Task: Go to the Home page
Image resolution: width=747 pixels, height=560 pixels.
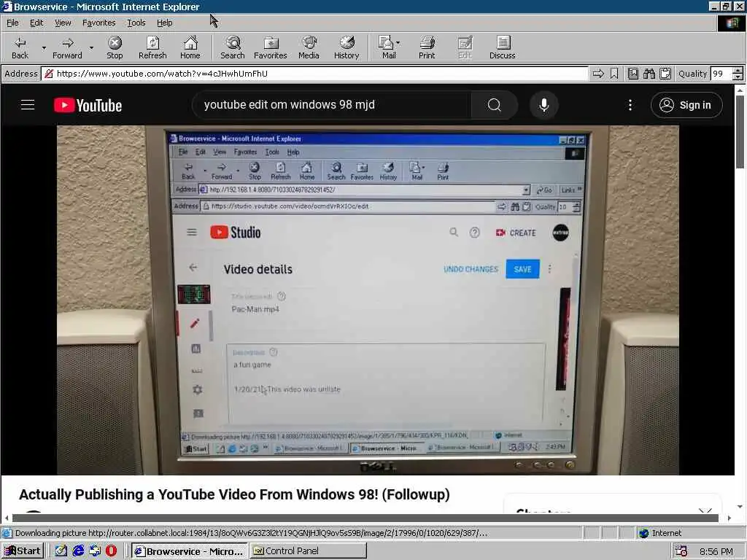Action: pyautogui.click(x=190, y=47)
